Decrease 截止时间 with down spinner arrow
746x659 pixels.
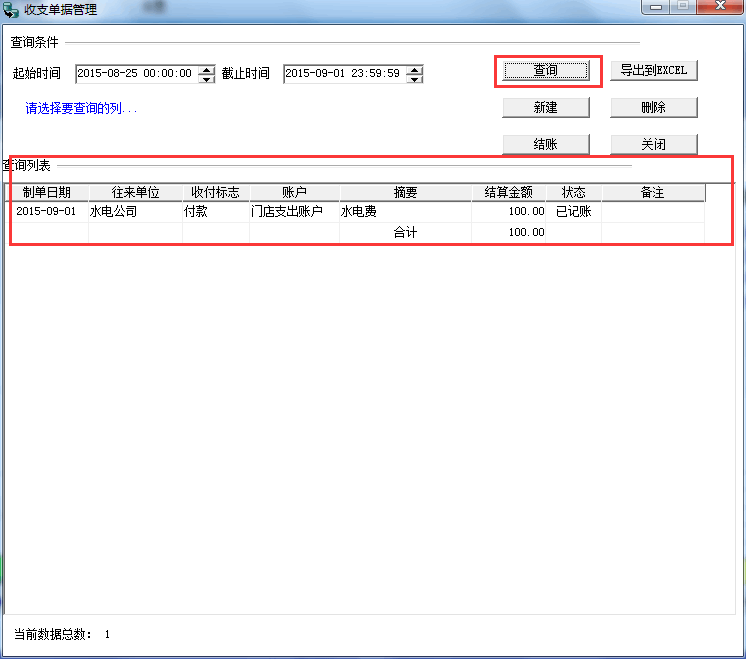coord(415,79)
